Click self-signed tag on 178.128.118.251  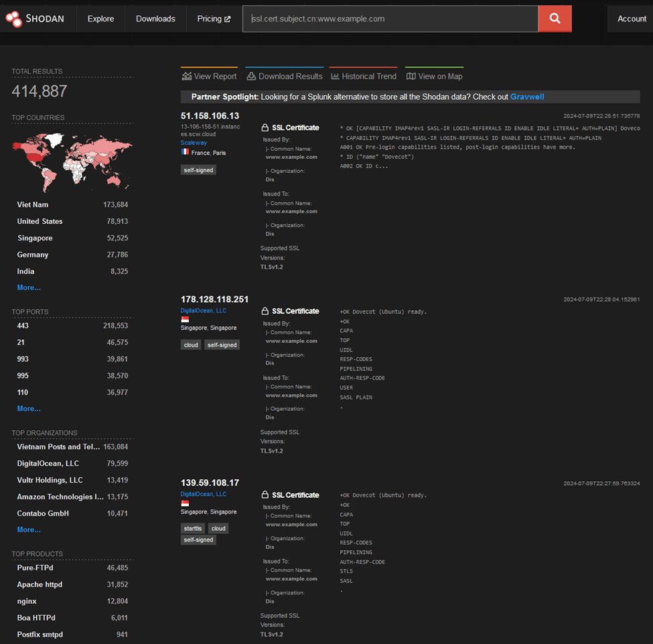point(222,344)
